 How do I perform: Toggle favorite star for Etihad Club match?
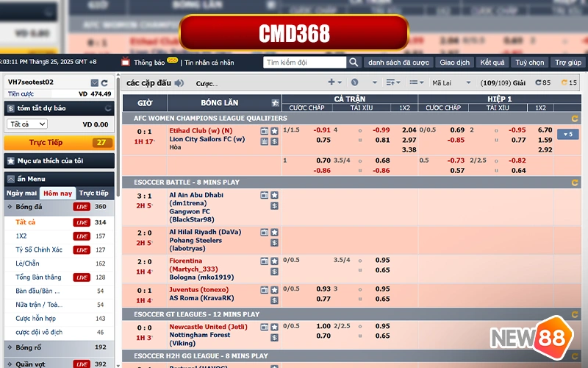[x=274, y=131]
